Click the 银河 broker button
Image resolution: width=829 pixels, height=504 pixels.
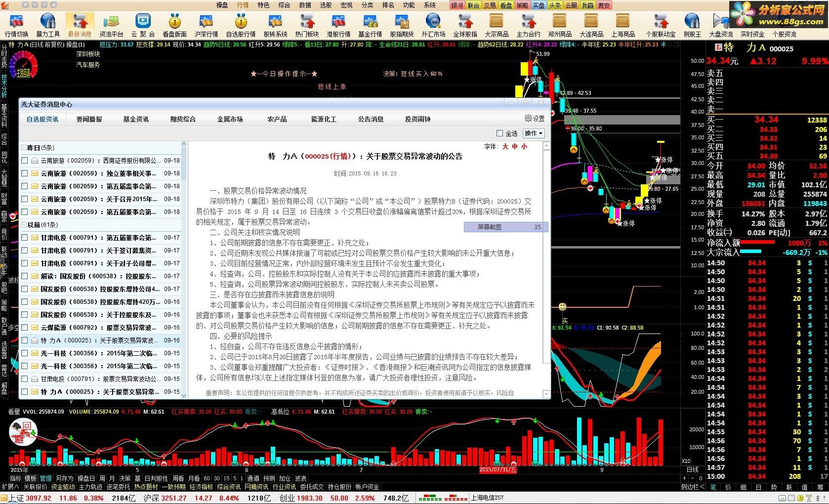[x=457, y=5]
